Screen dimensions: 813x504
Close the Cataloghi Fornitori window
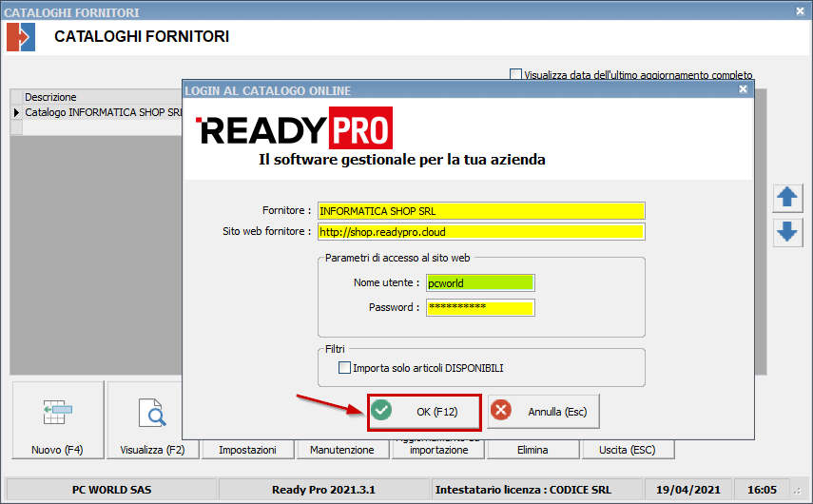pyautogui.click(x=800, y=10)
